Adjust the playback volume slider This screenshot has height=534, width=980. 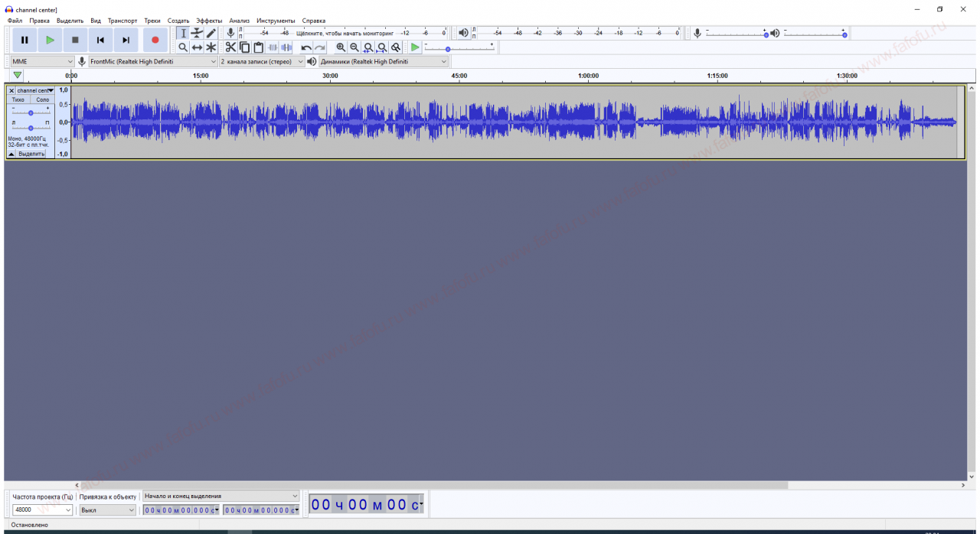click(814, 34)
